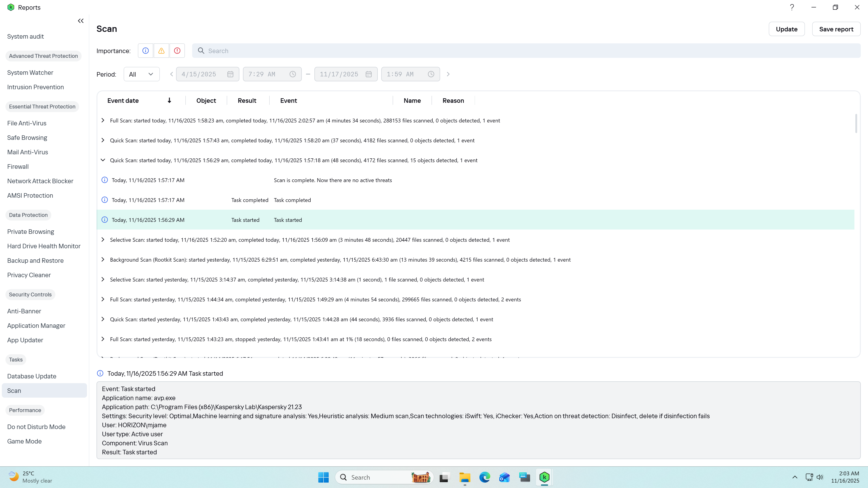This screenshot has width=868, height=488.
Task: Click the Event date sort arrow
Action: point(170,100)
